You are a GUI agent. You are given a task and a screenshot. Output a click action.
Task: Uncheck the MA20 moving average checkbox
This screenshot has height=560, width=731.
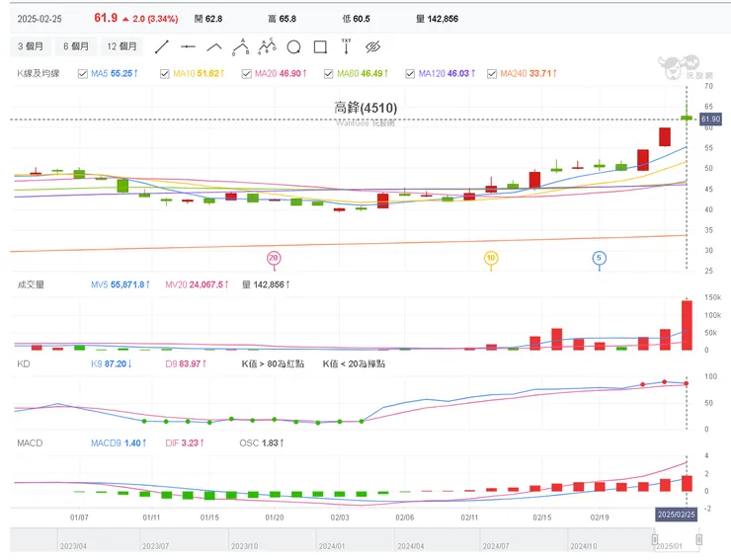tap(247, 74)
